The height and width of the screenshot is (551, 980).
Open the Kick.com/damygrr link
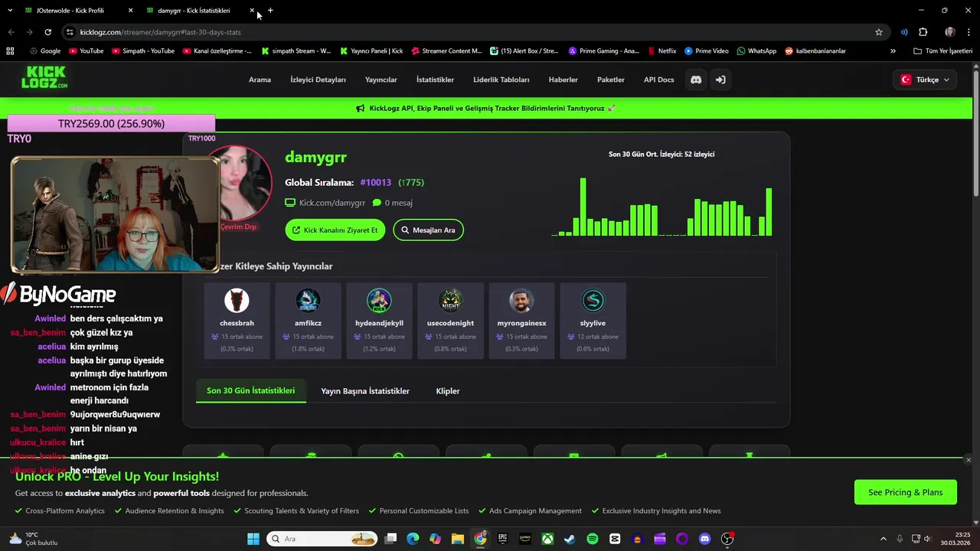click(x=325, y=203)
